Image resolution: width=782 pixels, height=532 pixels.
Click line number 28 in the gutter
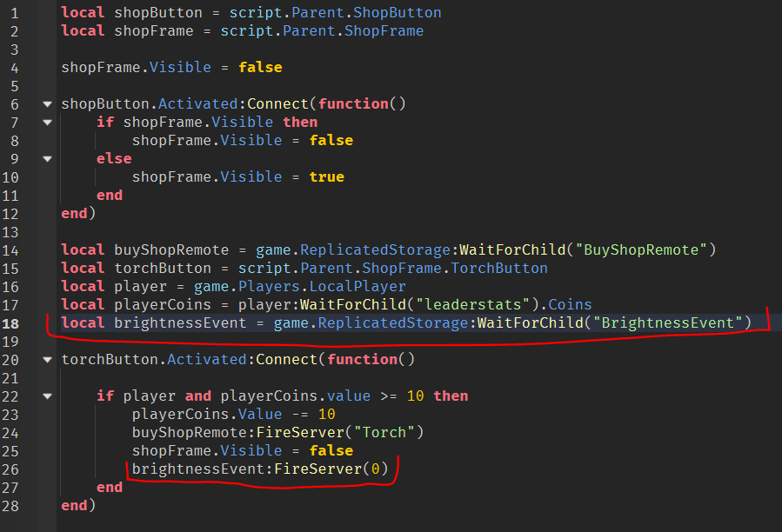pyautogui.click(x=10, y=506)
